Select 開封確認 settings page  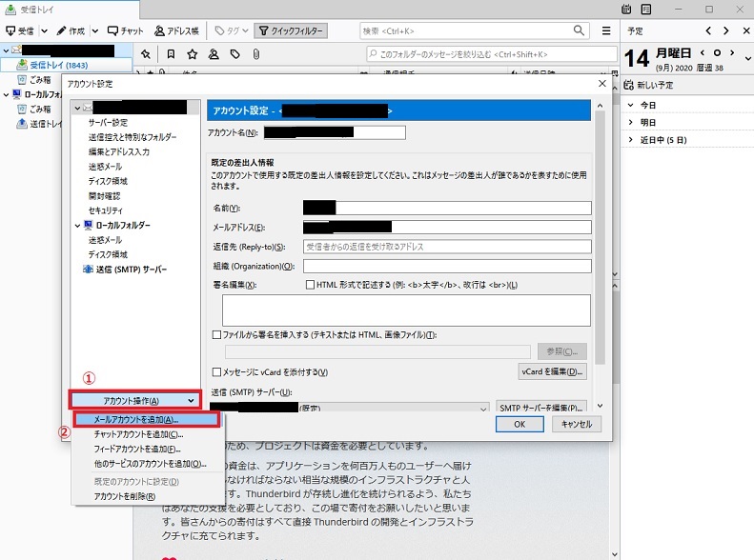tap(104, 195)
